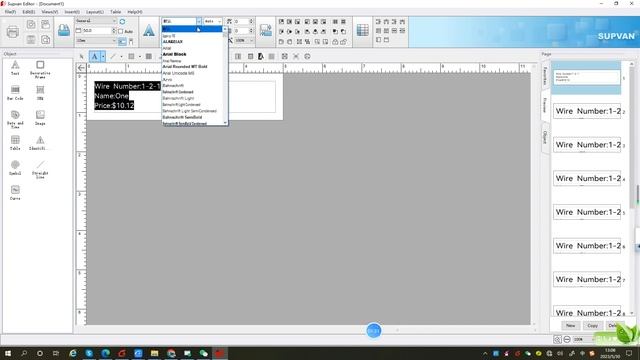640x360 pixels.
Task: Expand the text tool options arrow
Action: [x=103, y=56]
